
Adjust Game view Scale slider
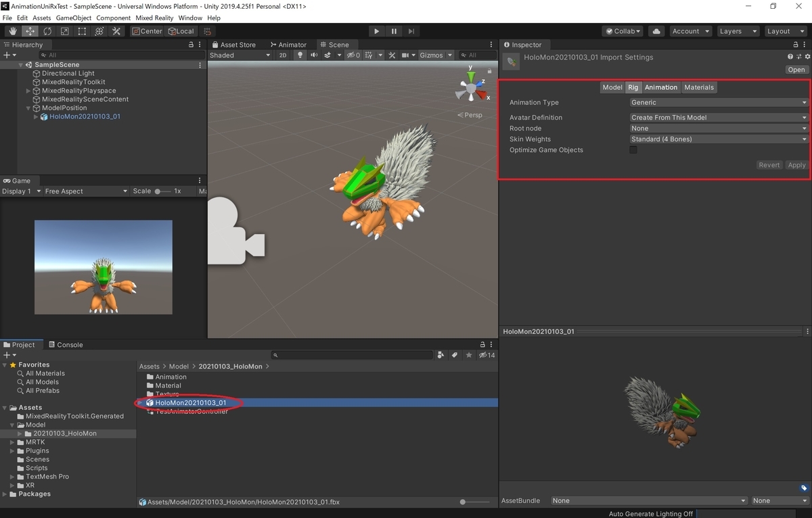pos(162,191)
